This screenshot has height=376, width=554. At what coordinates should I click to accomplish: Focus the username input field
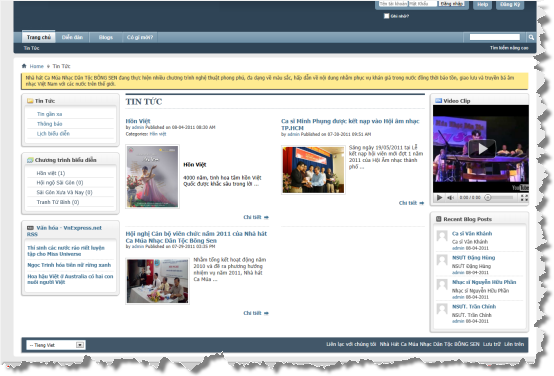click(393, 4)
